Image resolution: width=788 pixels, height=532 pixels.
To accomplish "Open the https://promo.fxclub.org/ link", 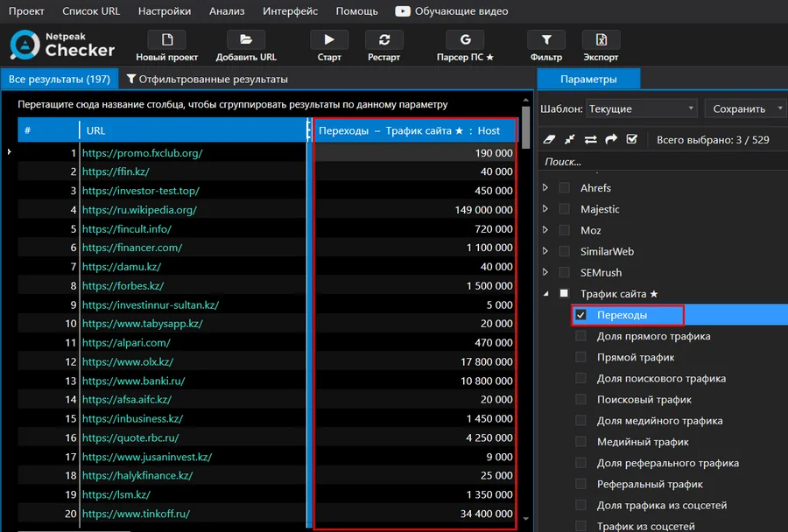I will 142,153.
